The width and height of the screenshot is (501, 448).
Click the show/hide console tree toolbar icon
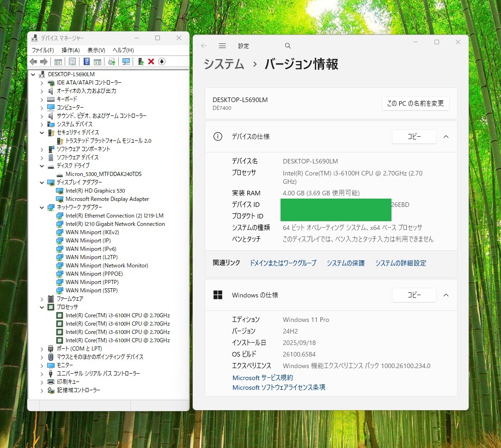pyautogui.click(x=58, y=61)
